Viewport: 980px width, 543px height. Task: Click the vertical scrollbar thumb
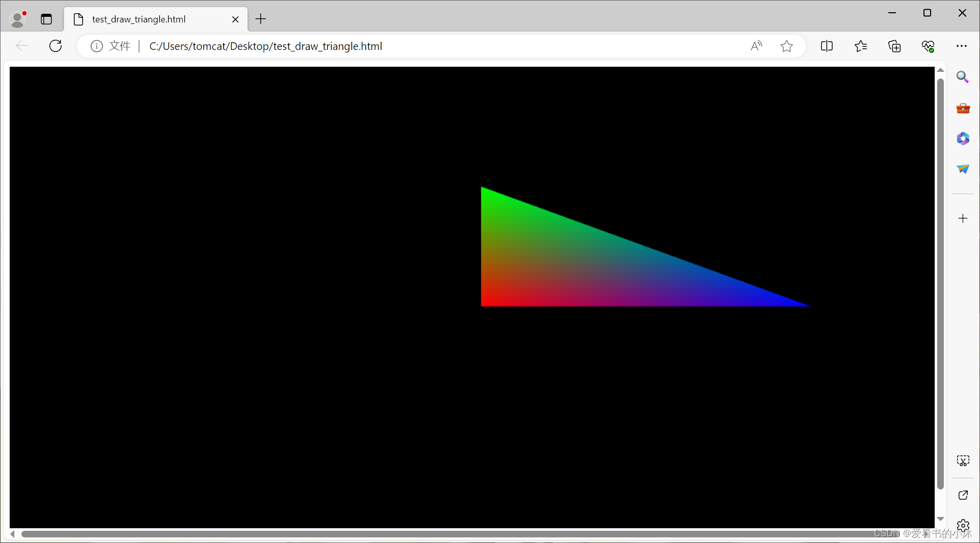tap(940, 283)
